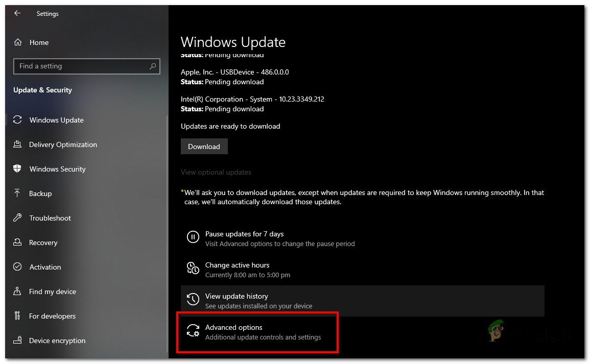Open the Backup section in sidebar
The height and width of the screenshot is (364, 590).
coord(41,193)
